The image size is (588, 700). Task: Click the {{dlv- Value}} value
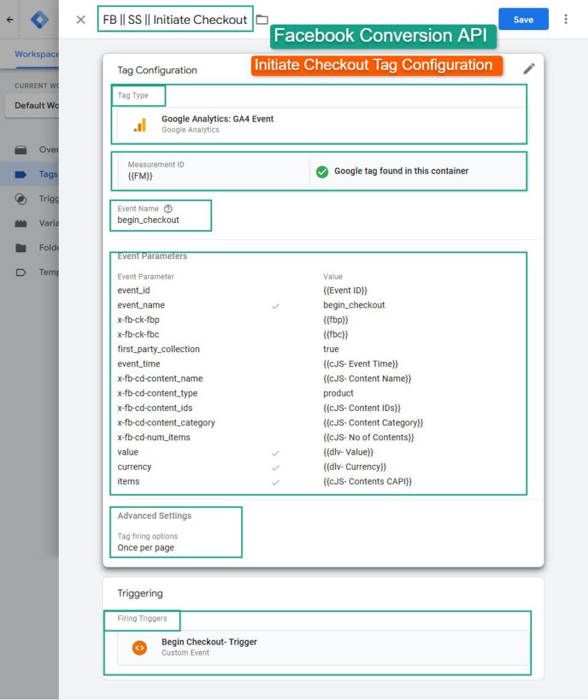tap(348, 452)
